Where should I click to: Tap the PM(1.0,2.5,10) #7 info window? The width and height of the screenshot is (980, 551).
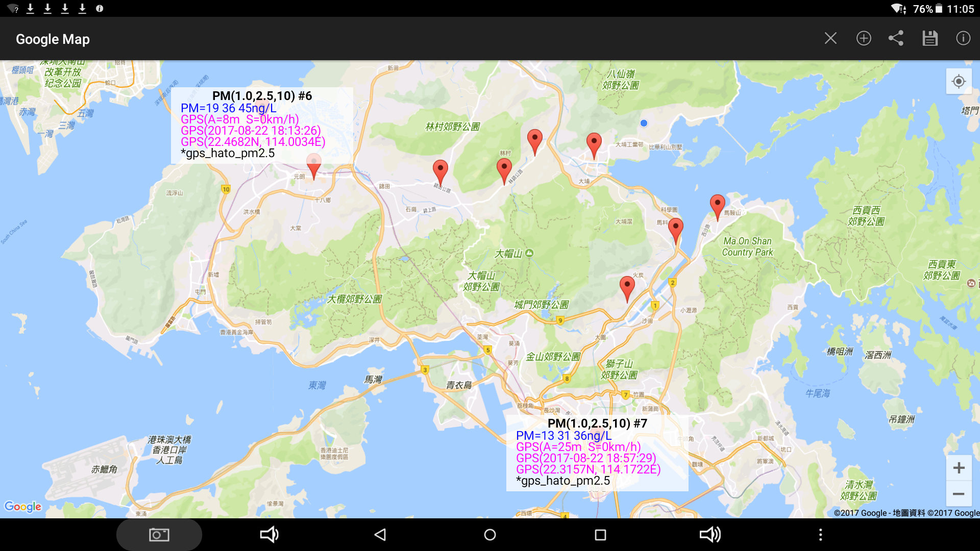coord(597,453)
